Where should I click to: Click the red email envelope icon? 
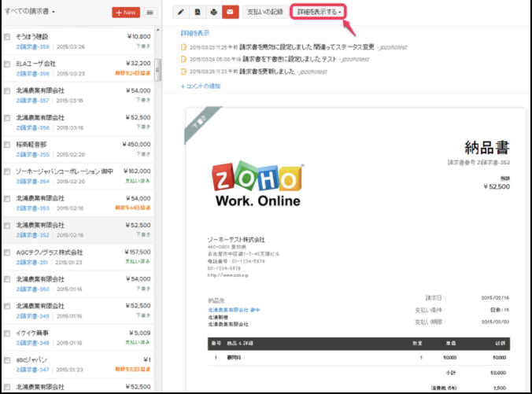click(230, 13)
